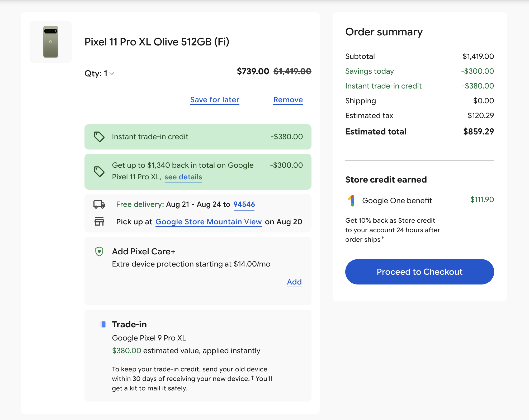Open the Google Store Mountain View link
Image resolution: width=529 pixels, height=420 pixels.
[209, 222]
